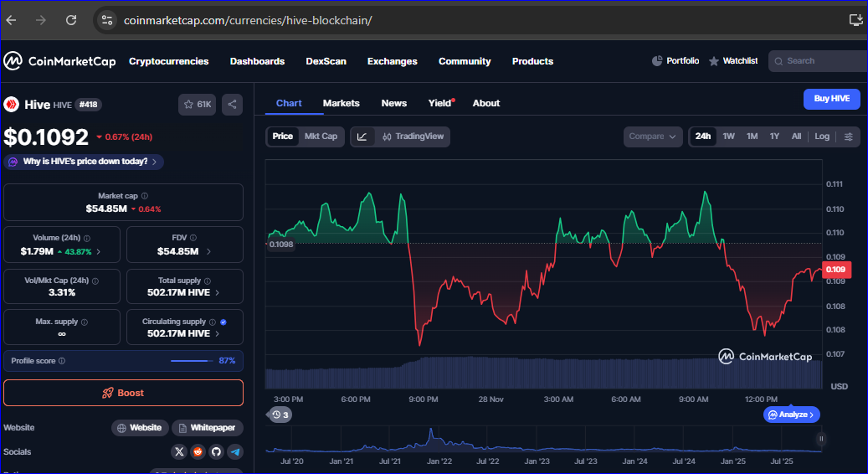Click Total supply info icon

[x=207, y=281]
